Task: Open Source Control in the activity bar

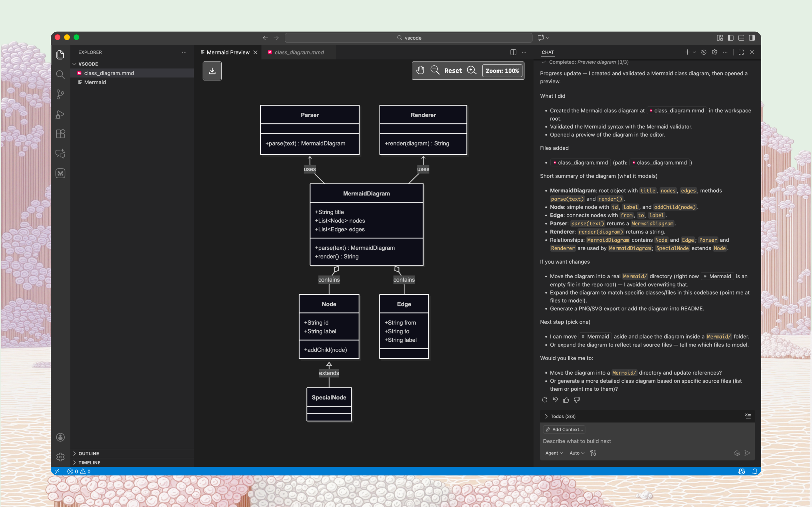Action: [x=60, y=95]
